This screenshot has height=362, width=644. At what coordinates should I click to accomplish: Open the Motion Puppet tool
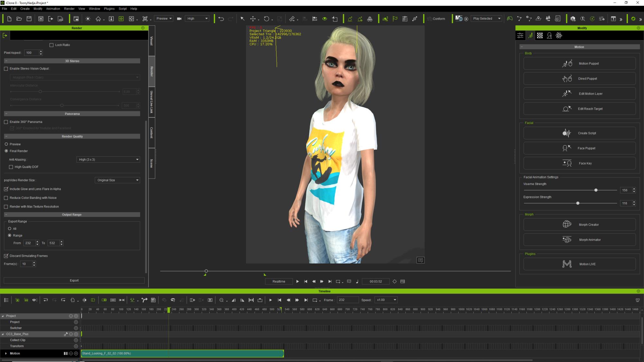coord(580,63)
